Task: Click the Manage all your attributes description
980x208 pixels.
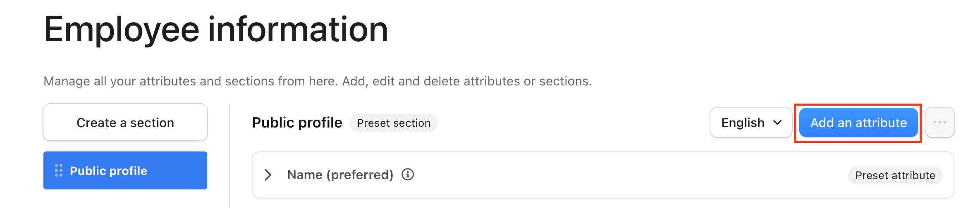Action: coord(318,81)
